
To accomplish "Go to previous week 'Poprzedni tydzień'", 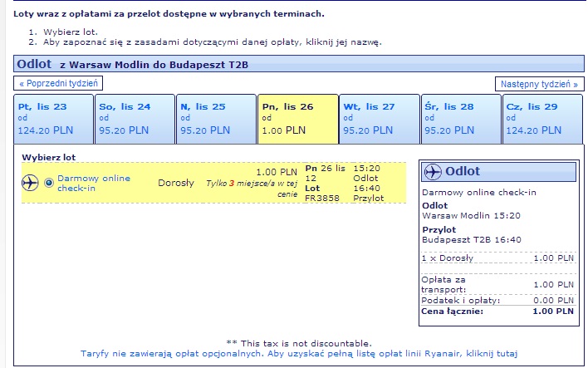I will pos(58,83).
